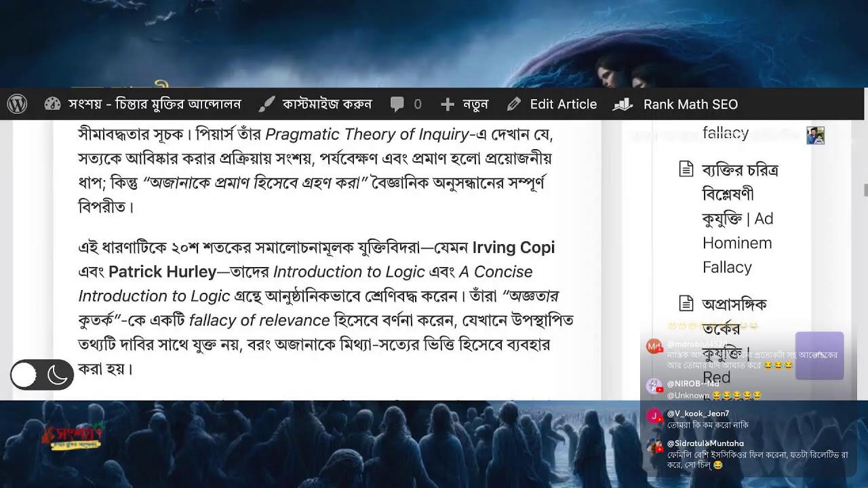Click the @NIROB-14d chat avatar
This screenshot has width=868, height=488.
[654, 386]
